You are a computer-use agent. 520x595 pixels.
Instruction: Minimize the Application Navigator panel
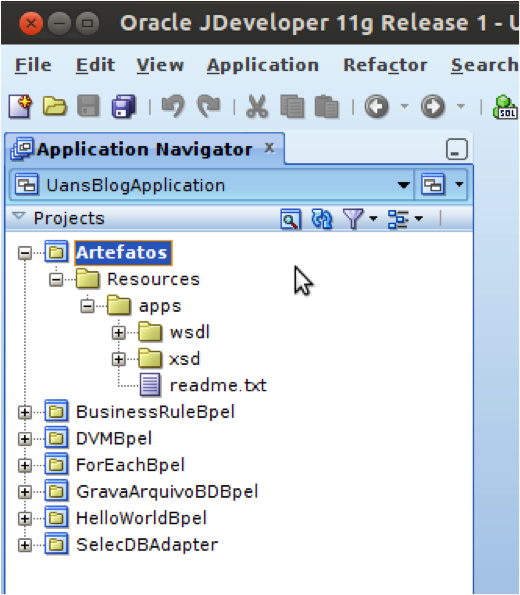pyautogui.click(x=457, y=150)
